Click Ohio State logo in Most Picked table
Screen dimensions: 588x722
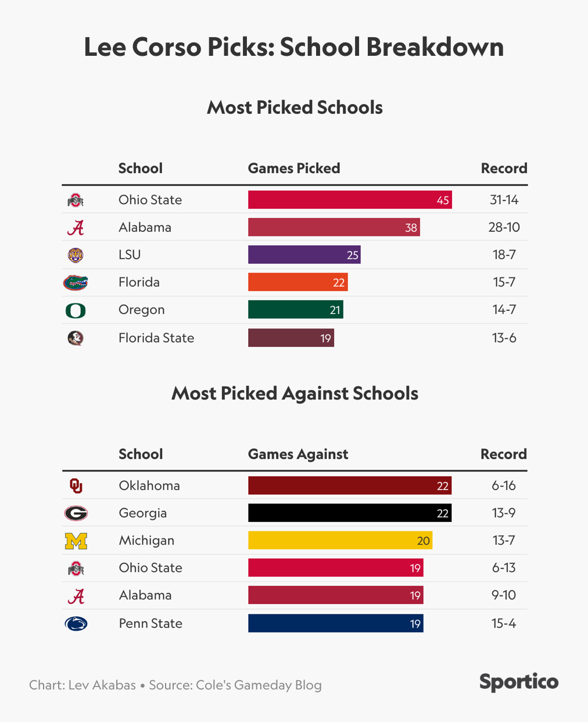click(76, 200)
